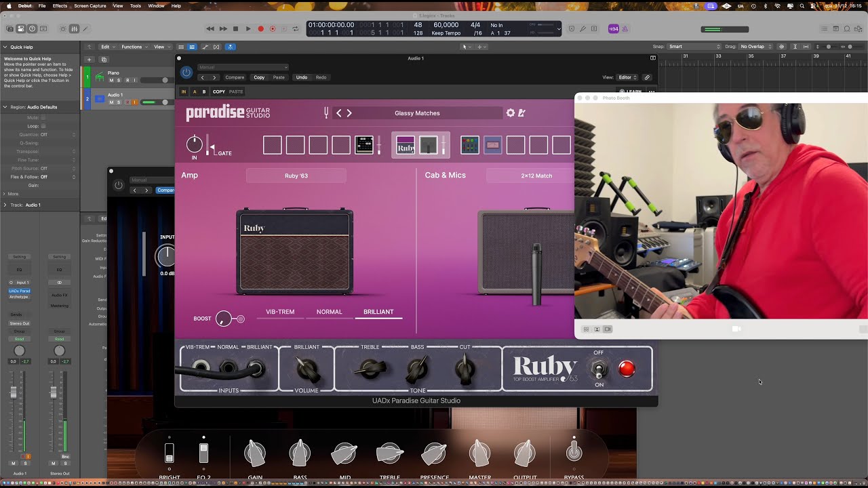Click the Undo button in plugin header
868x488 pixels.
pos(302,77)
